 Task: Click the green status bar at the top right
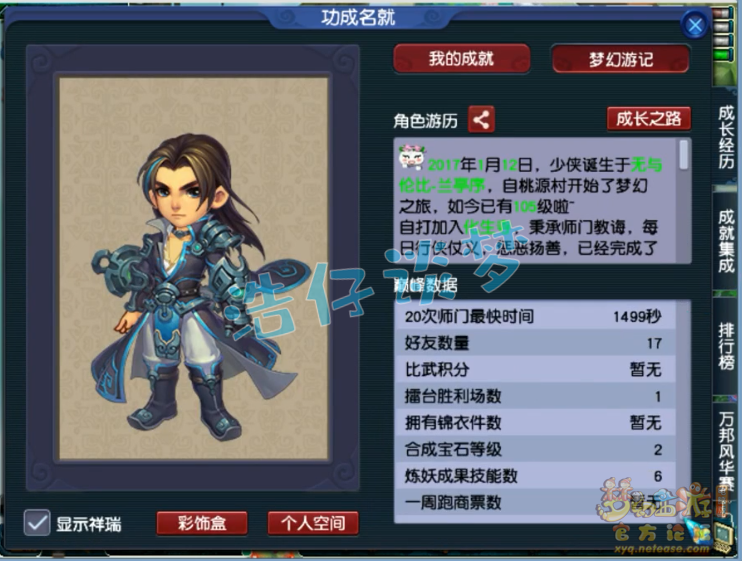[722, 56]
